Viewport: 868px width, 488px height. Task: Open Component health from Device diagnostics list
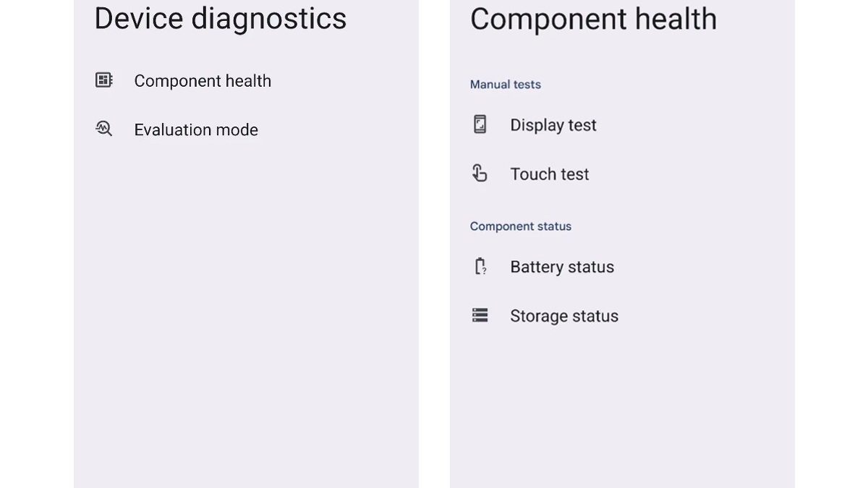(x=203, y=81)
